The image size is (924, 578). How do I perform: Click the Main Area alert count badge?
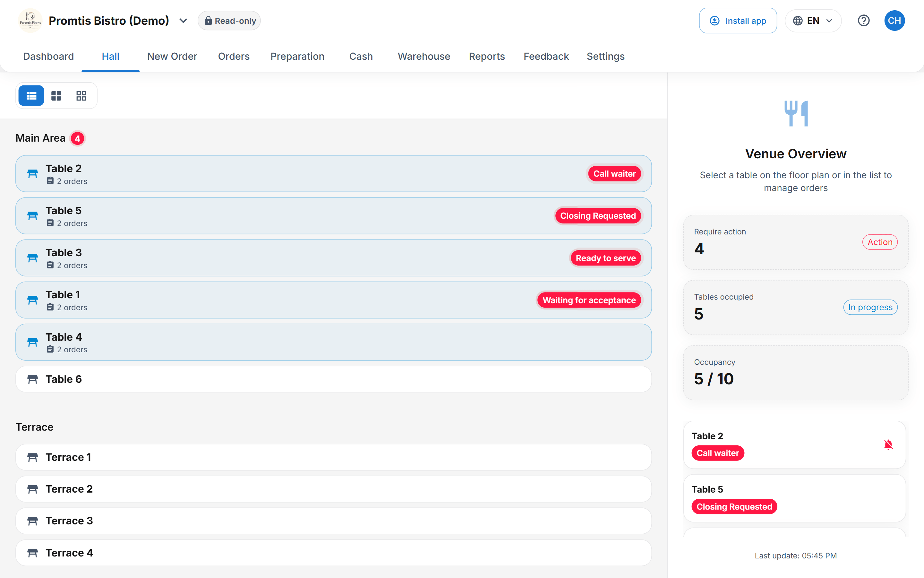tap(78, 138)
